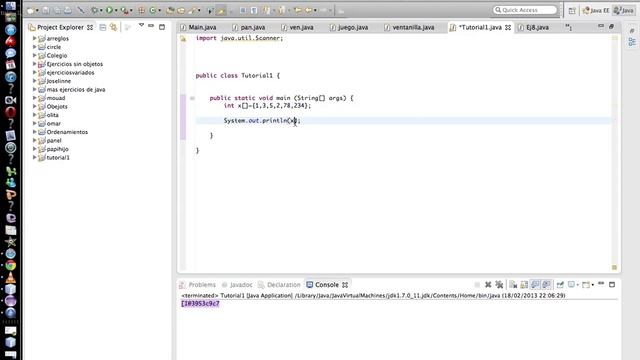
Task: Show hidden editor tabs list
Action: coord(569,27)
